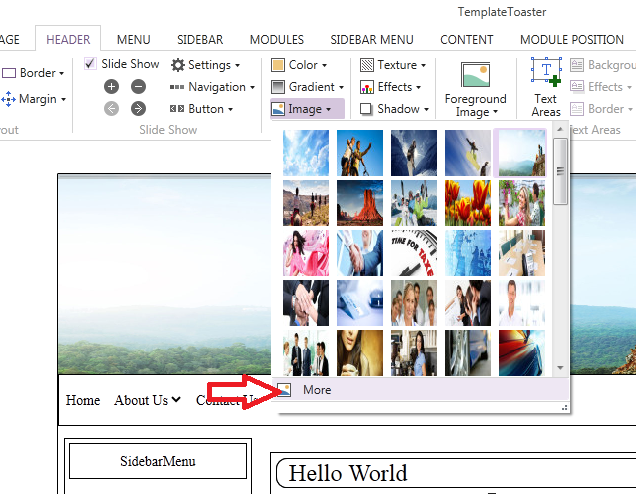Open the CONTENT ribbon tab
636x494 pixels.
(x=466, y=40)
